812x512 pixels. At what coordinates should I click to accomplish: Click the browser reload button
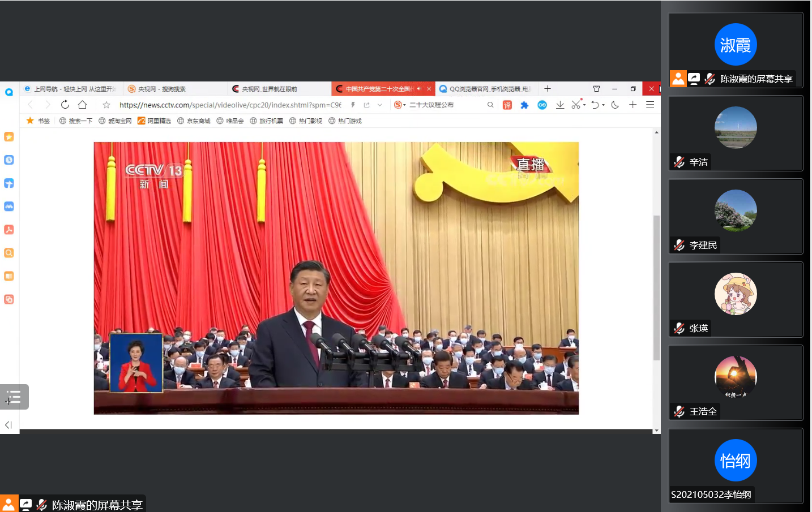(x=65, y=105)
